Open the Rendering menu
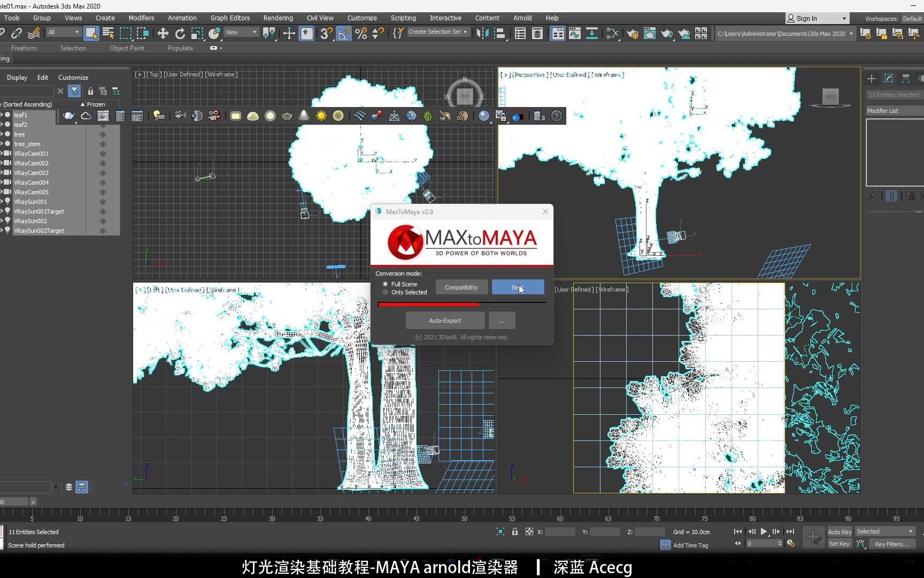924x578 pixels. [x=278, y=18]
